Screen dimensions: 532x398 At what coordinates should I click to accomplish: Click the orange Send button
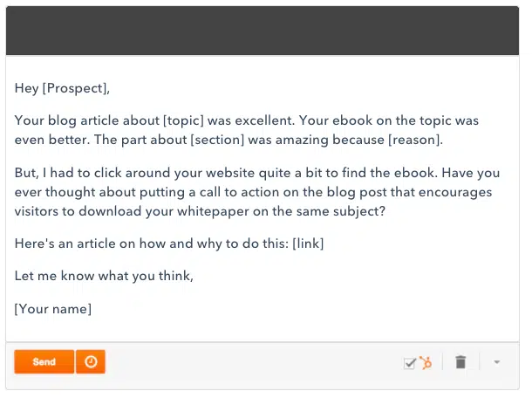tap(44, 362)
